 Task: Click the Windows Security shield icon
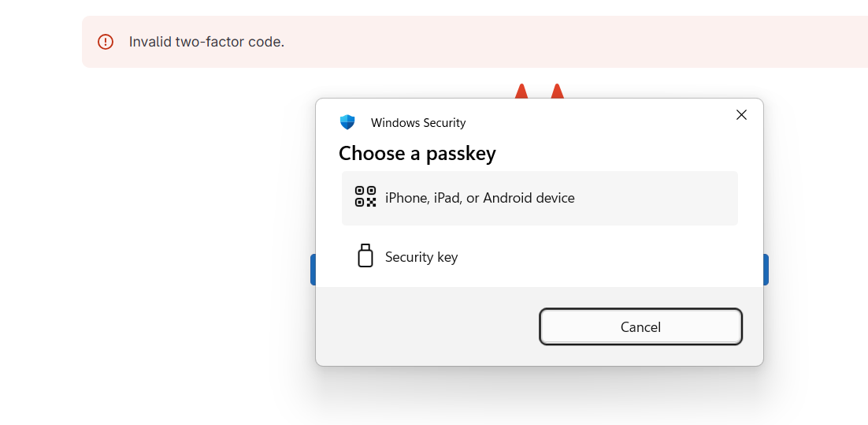click(x=347, y=122)
